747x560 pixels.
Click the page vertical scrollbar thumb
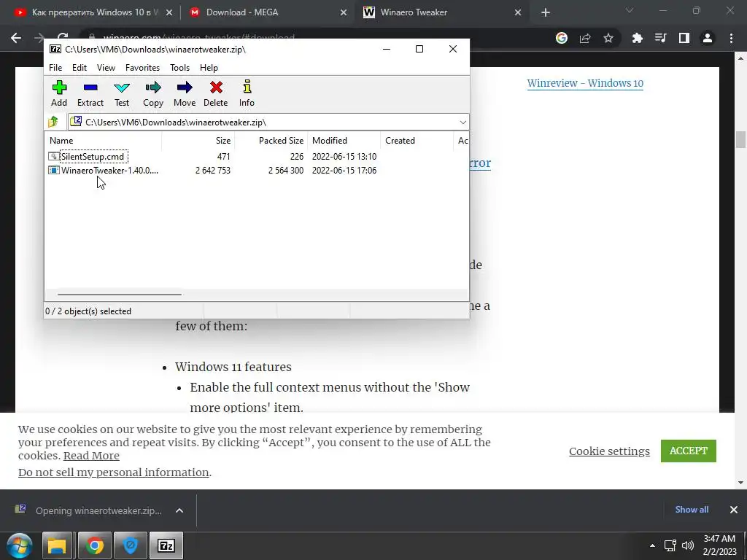coord(741,139)
